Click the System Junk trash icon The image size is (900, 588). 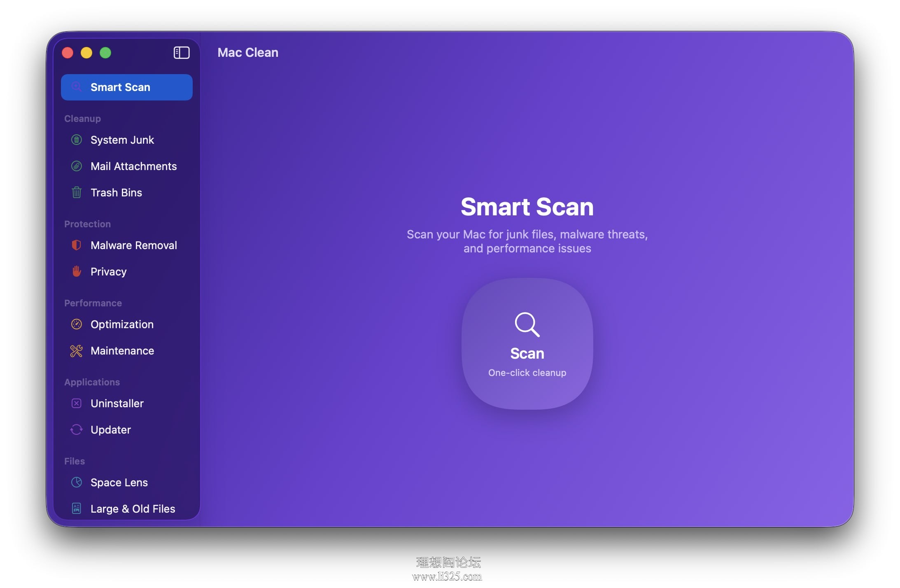[x=77, y=140]
